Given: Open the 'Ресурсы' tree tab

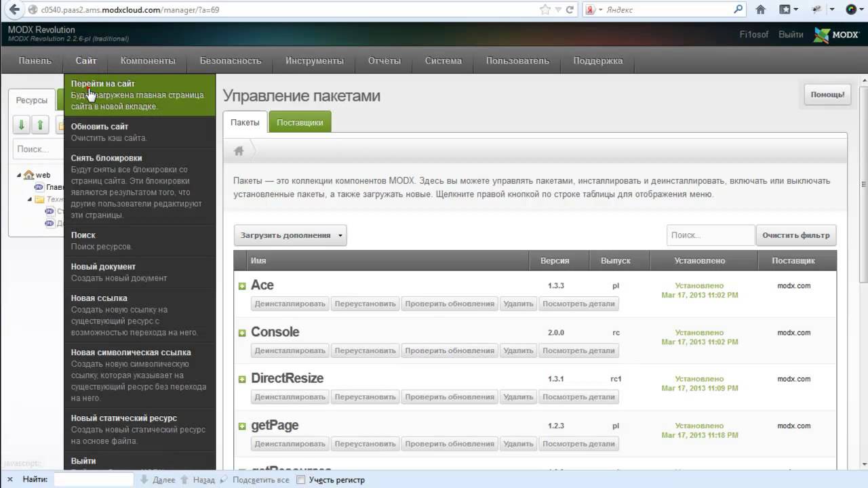Looking at the screenshot, I should pos(32,100).
